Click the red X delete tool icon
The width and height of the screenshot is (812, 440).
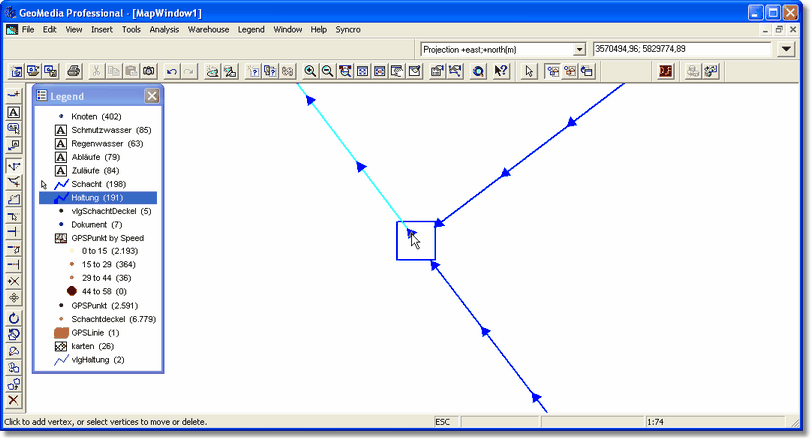click(x=14, y=400)
